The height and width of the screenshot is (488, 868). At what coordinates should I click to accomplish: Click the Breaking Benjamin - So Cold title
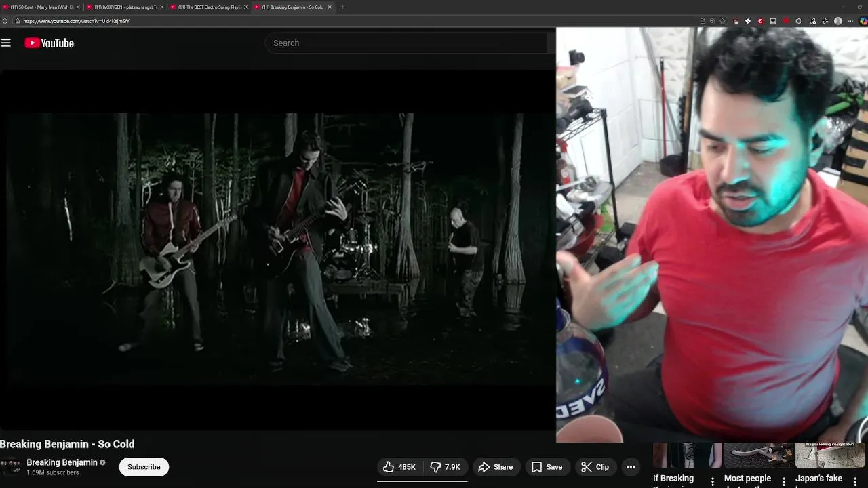67,444
